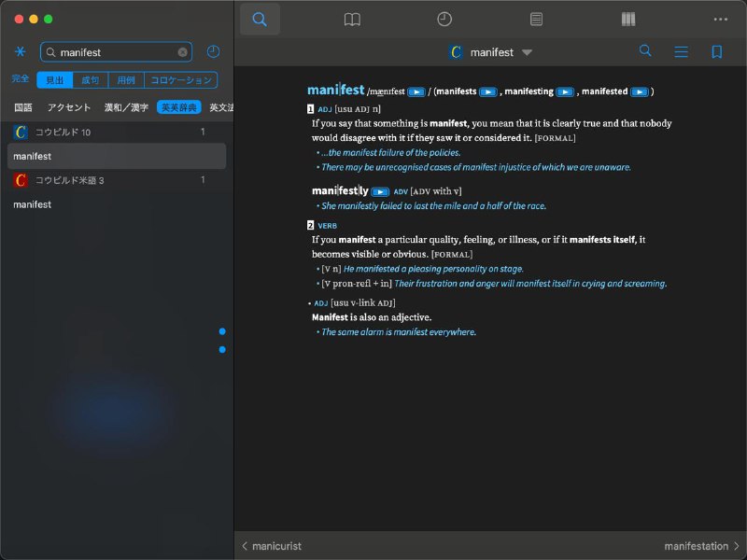747x560 pixels.
Task: Bookmark the manifest entry
Action: click(716, 52)
